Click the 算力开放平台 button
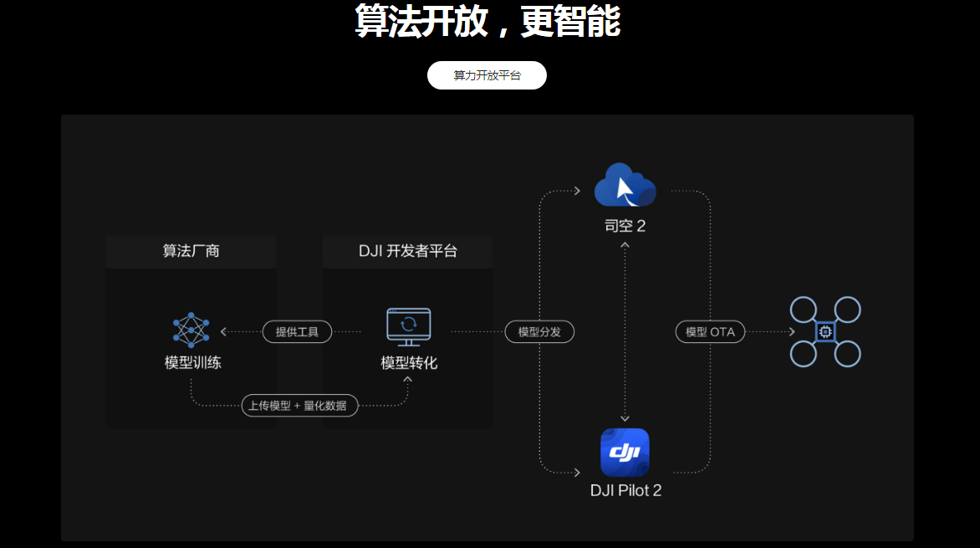Screen dimensions: 980x548 tap(487, 75)
